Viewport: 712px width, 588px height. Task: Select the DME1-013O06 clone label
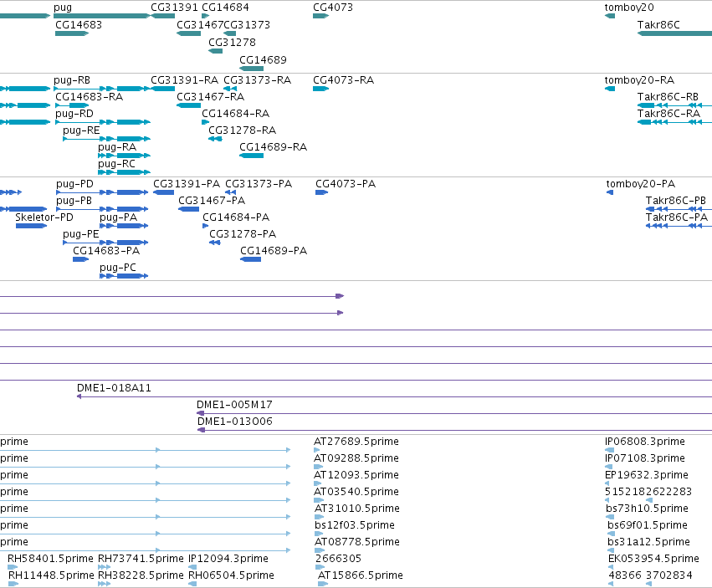point(235,422)
